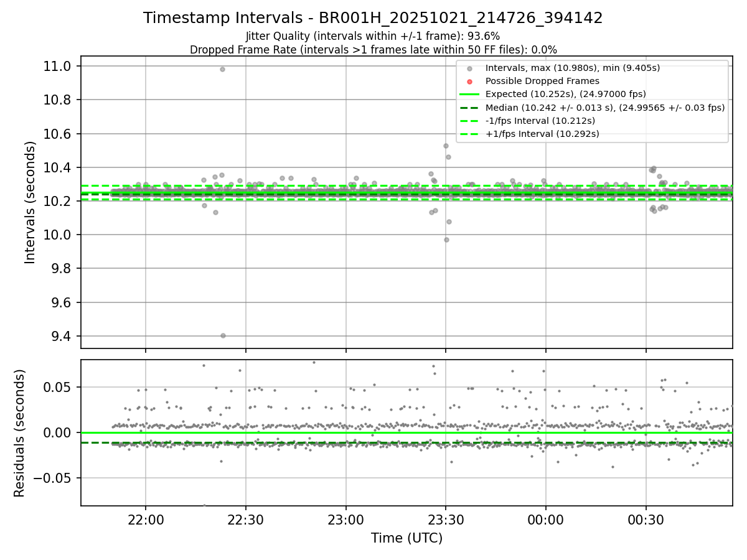Click the solid green line sample beside 'Expected'
The width and height of the screenshot is (747, 560).
pyautogui.click(x=469, y=95)
